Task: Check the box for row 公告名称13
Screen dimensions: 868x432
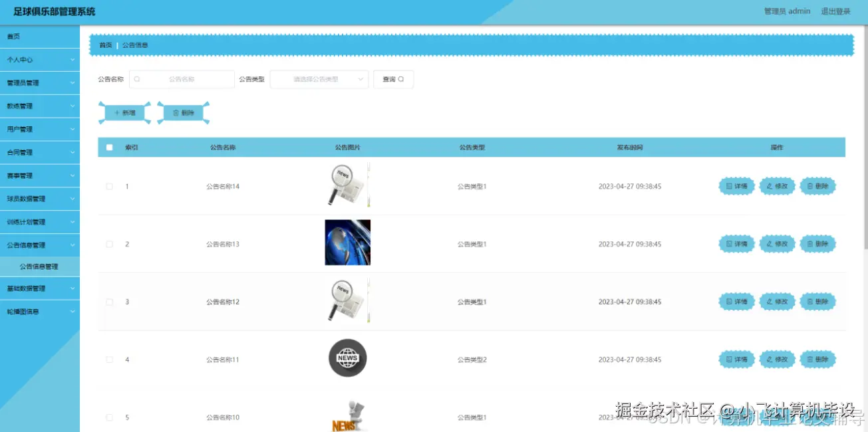Action: pos(110,244)
